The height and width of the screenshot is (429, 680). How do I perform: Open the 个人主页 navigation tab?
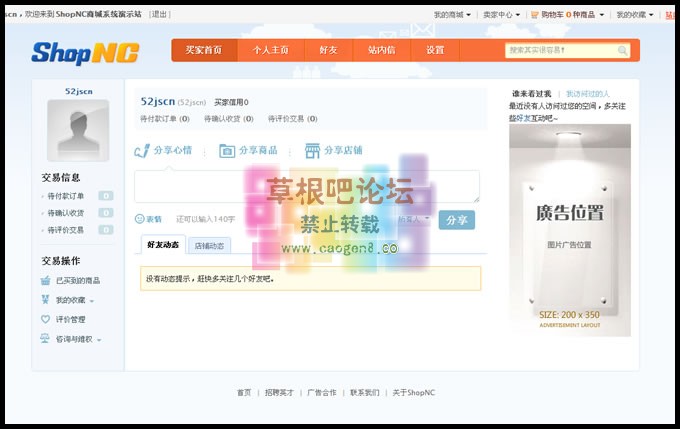point(270,50)
